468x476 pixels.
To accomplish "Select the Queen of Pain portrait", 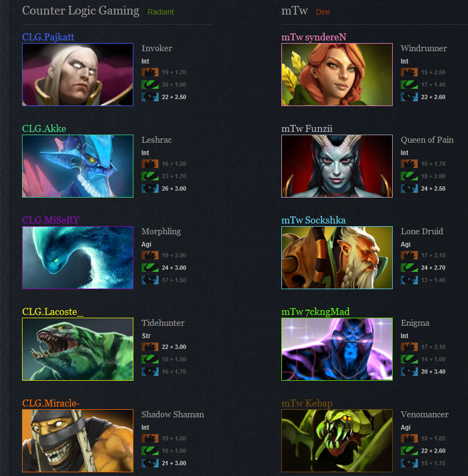I will pyautogui.click(x=337, y=166).
